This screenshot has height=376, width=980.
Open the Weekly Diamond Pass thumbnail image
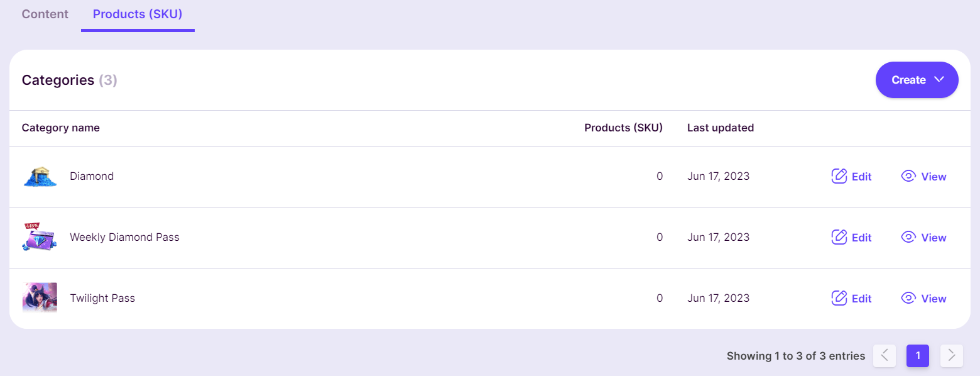pos(40,237)
